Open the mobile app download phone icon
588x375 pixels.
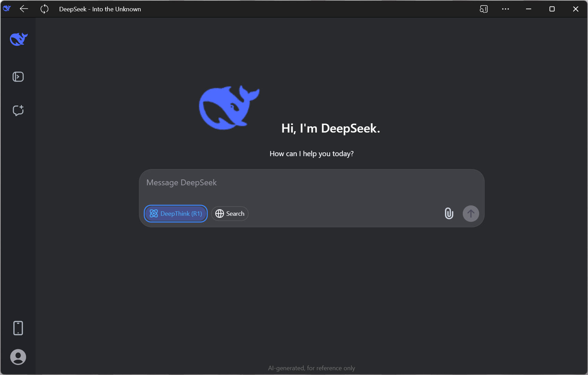coord(18,328)
